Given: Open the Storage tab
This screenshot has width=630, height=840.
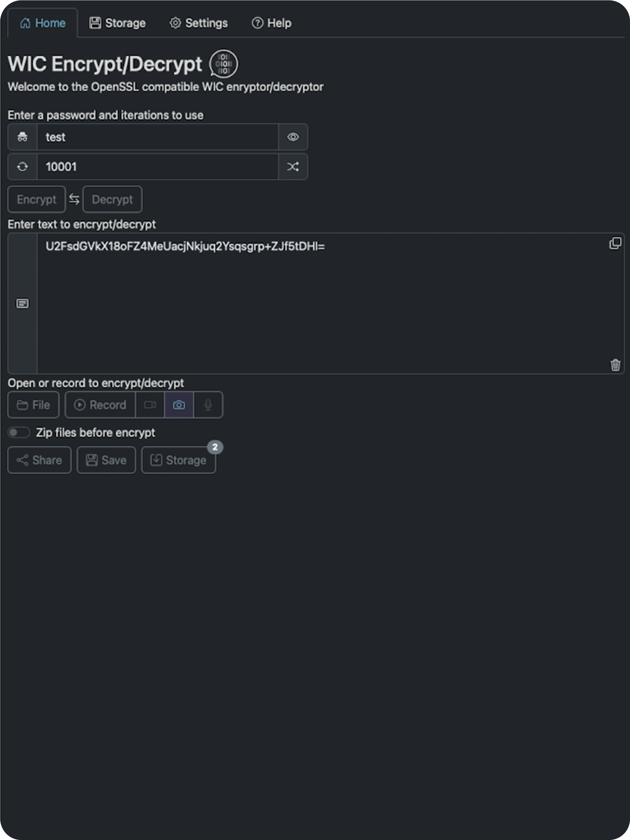Looking at the screenshot, I should point(117,23).
